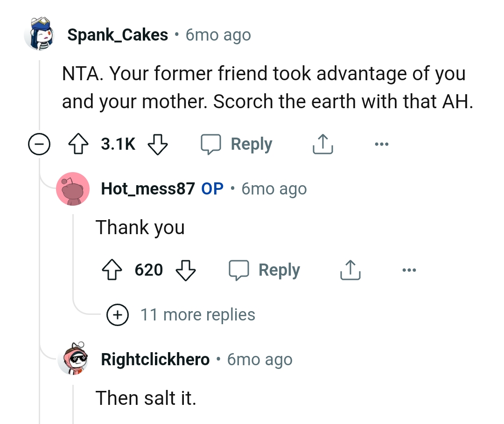
Task: Share Hot_mess87's Thank you reply
Action: click(350, 270)
